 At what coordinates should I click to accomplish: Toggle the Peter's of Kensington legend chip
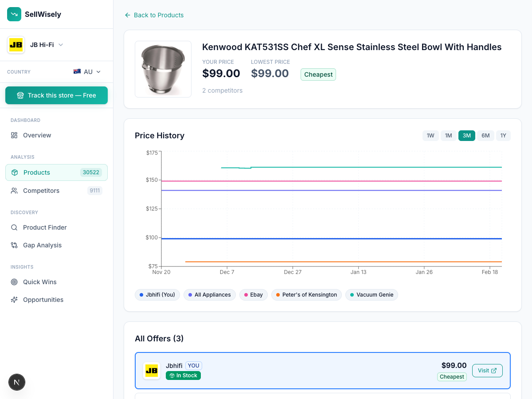[x=306, y=295]
